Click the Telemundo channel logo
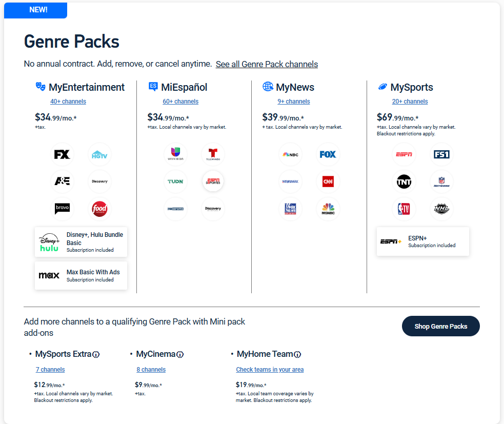This screenshot has height=424, width=504. (x=213, y=154)
